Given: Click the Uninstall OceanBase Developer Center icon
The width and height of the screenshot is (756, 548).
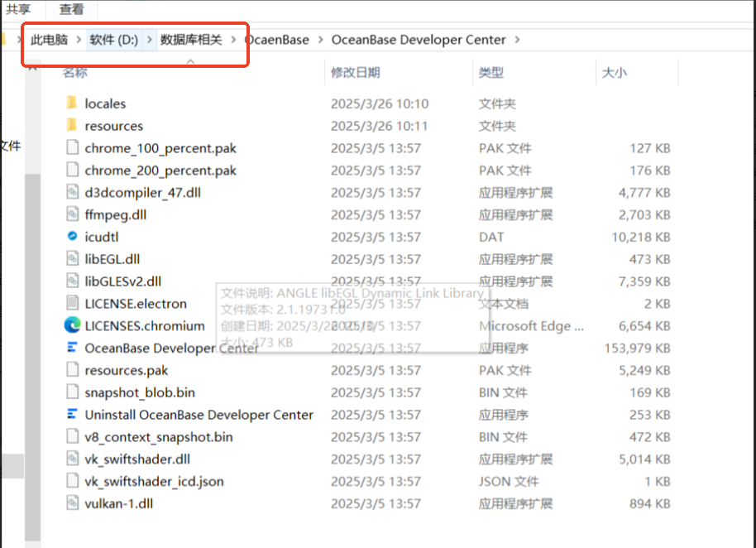Looking at the screenshot, I should tap(72, 413).
